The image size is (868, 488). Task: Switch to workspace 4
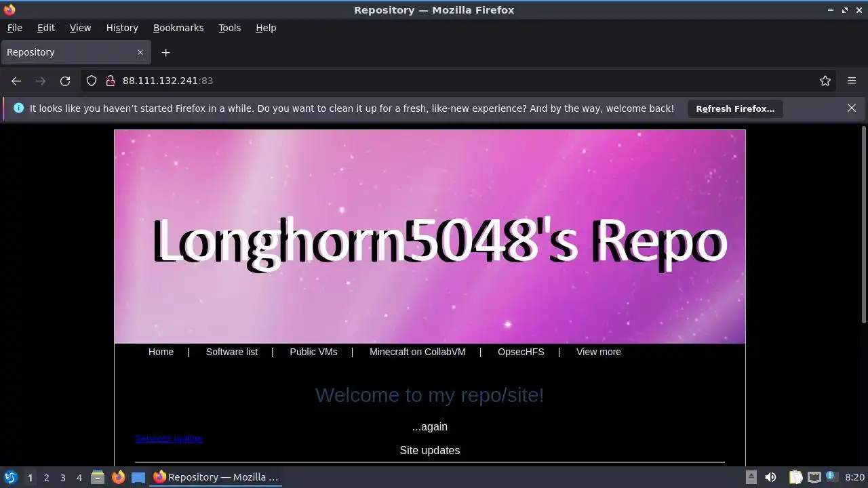point(79,477)
